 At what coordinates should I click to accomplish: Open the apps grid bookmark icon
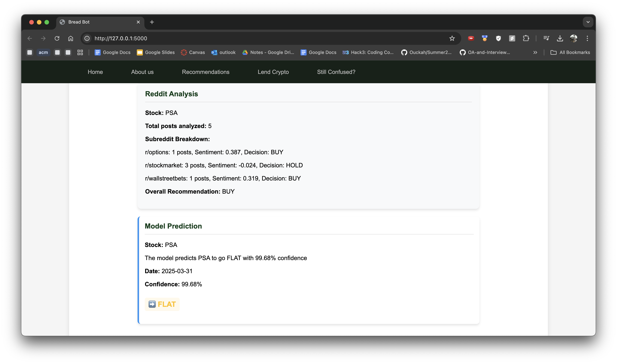80,52
